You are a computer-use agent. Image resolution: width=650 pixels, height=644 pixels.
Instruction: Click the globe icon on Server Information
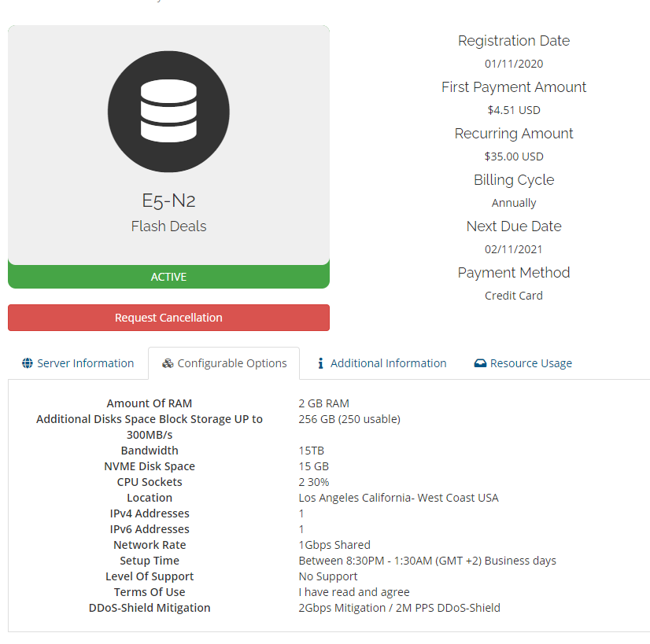[28, 363]
